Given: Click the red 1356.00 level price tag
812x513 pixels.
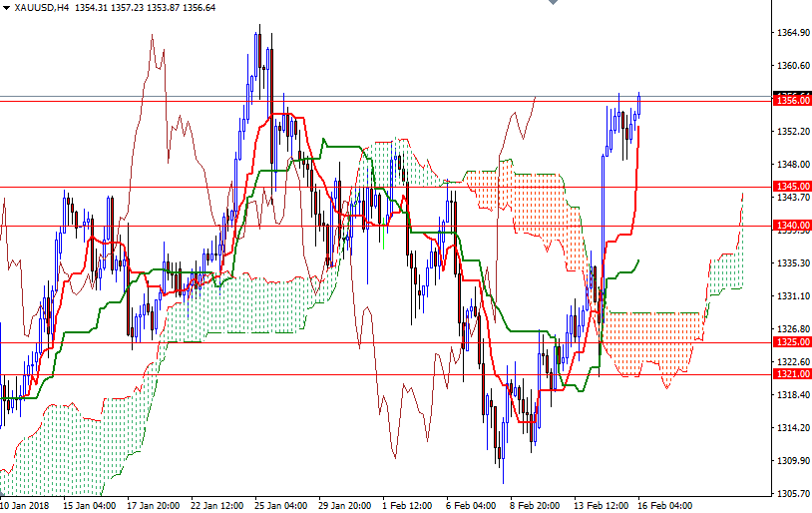Looking at the screenshot, I should 792,101.
